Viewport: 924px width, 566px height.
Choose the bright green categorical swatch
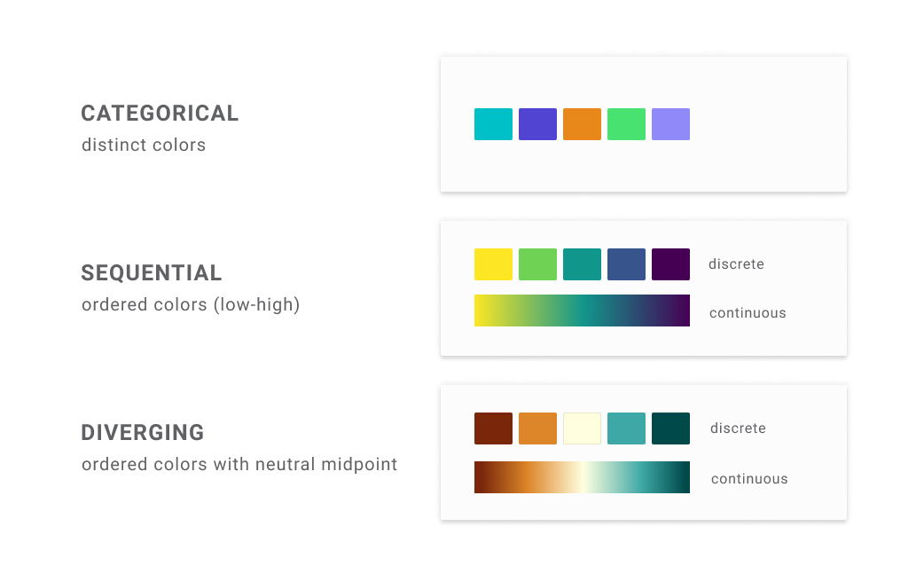pos(626,124)
